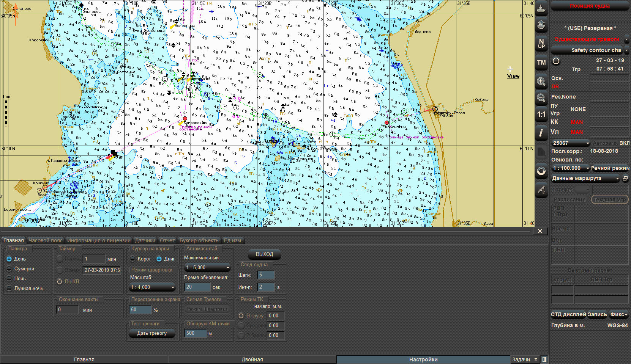Click the Дать тревогу button

[x=152, y=333]
